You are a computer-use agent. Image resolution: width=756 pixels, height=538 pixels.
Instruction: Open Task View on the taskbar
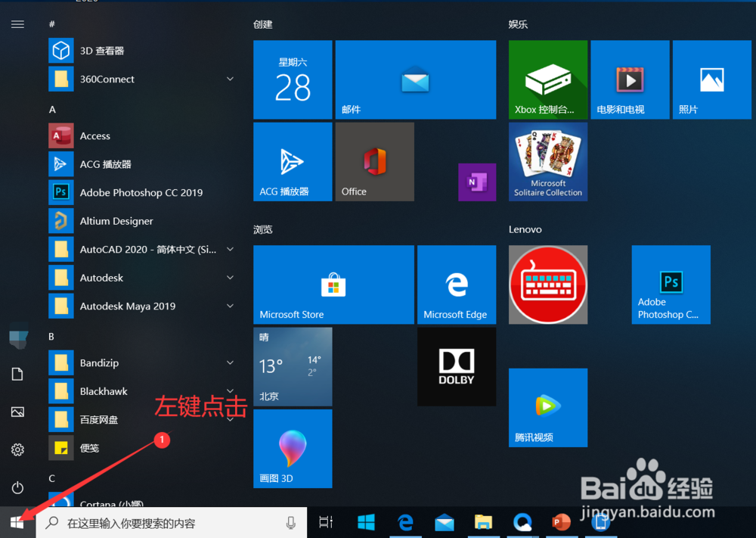click(x=326, y=522)
